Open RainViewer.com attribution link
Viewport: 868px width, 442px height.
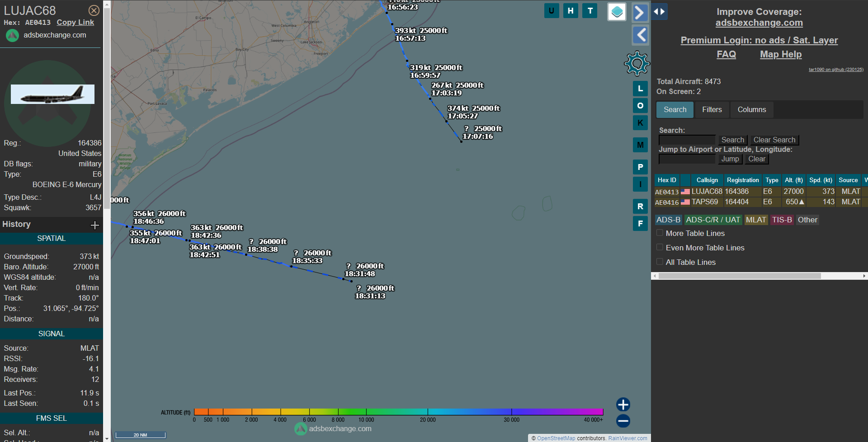(627, 438)
